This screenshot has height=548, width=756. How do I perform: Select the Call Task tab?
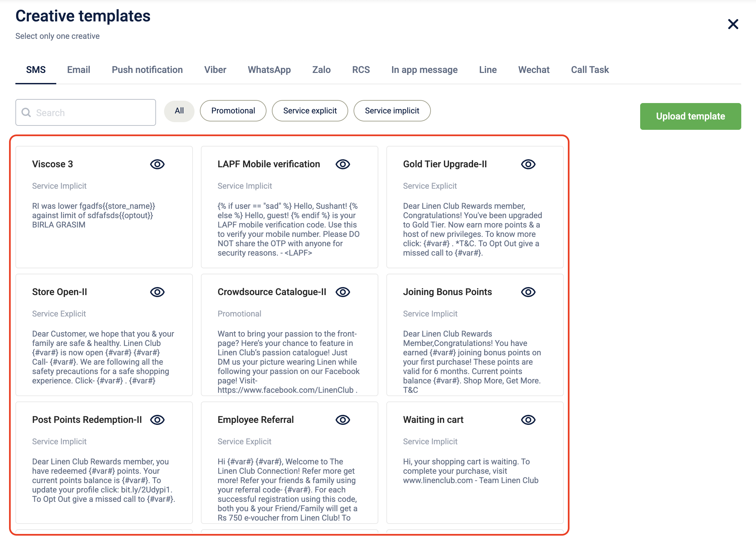[590, 70]
